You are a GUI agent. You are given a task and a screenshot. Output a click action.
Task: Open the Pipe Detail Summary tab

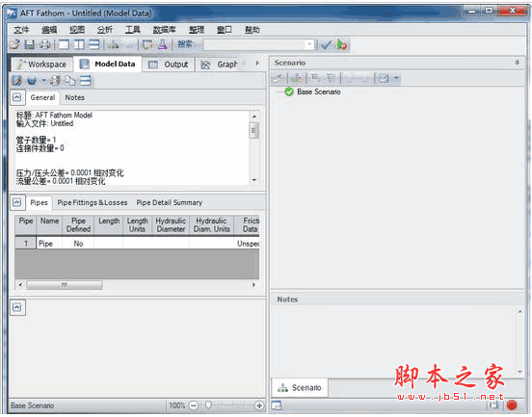pos(170,203)
